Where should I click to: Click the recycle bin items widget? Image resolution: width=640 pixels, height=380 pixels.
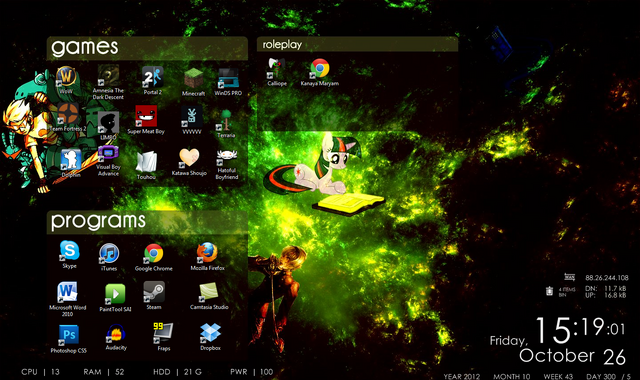coord(560,291)
